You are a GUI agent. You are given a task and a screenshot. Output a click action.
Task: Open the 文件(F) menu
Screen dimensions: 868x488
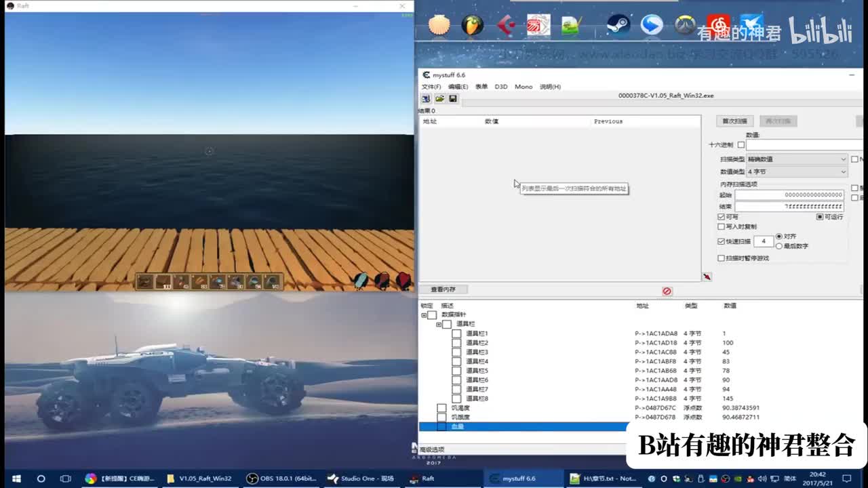(x=431, y=87)
